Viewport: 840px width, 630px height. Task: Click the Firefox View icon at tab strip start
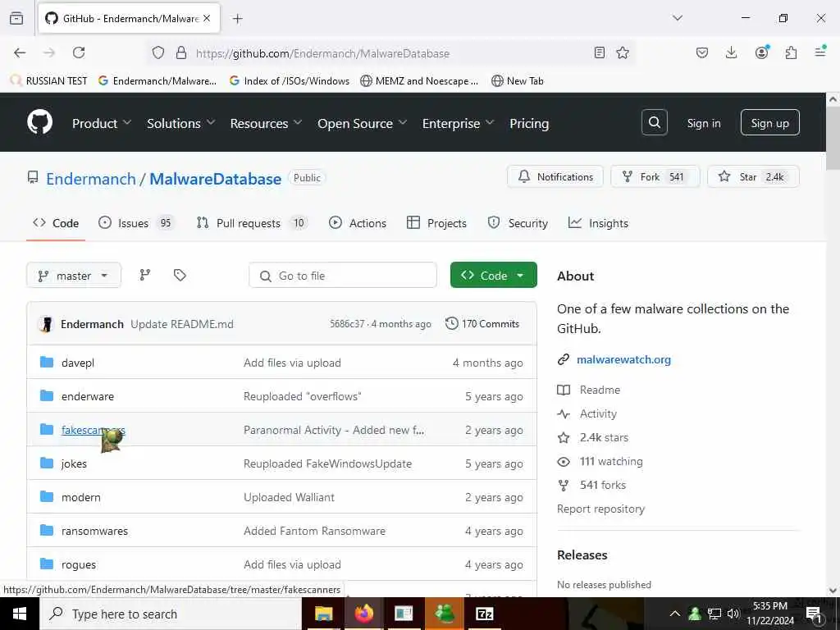pos(16,18)
